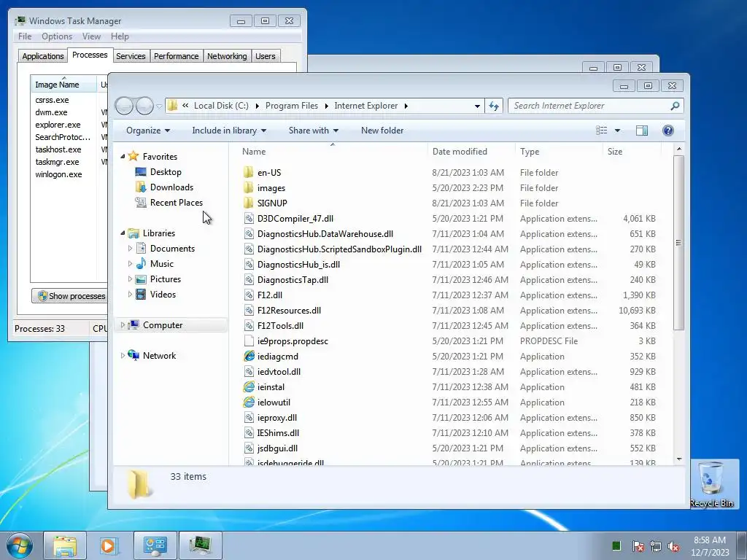Refresh the Internet Explorer folder view

(494, 106)
